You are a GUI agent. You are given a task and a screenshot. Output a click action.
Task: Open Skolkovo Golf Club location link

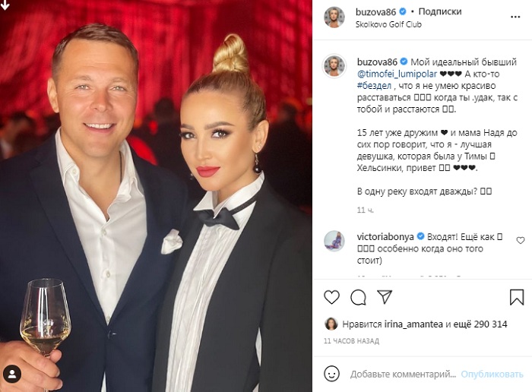point(388,24)
